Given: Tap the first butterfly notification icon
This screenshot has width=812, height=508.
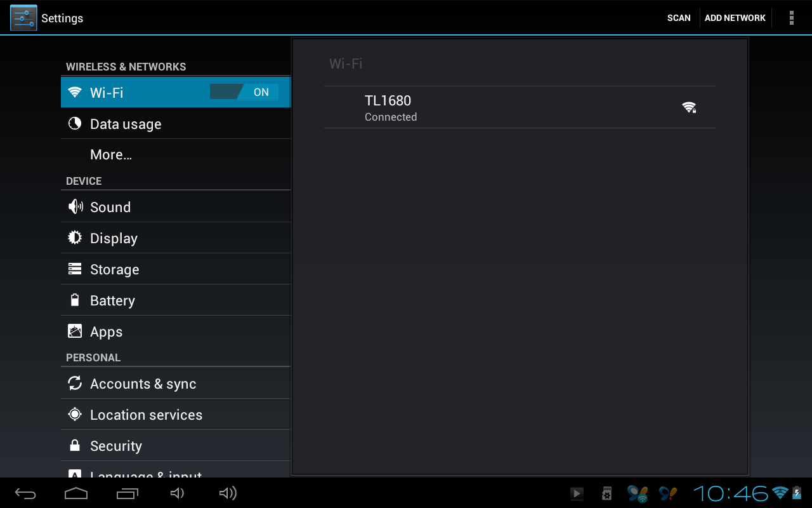Looking at the screenshot, I should coord(638,493).
